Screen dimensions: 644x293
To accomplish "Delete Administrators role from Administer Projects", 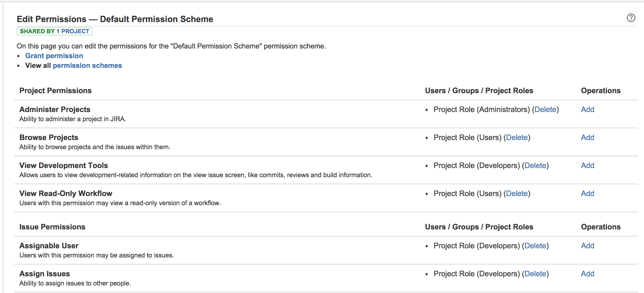I will tap(545, 109).
